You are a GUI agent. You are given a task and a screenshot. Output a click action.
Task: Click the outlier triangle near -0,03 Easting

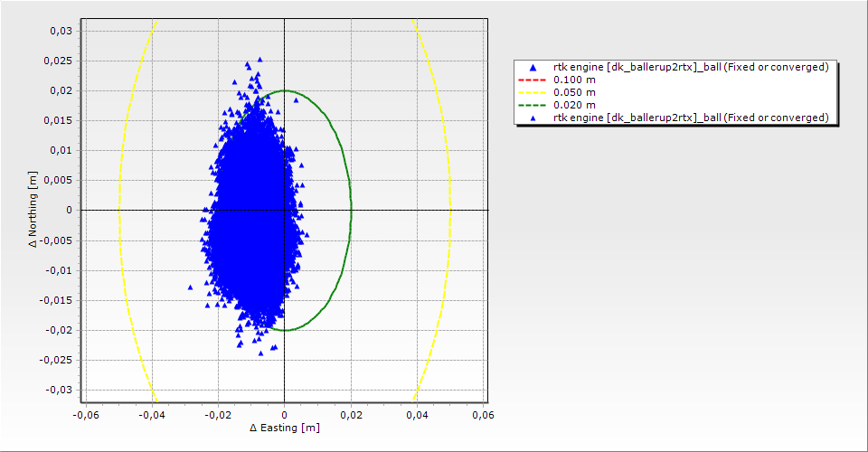click(x=191, y=287)
